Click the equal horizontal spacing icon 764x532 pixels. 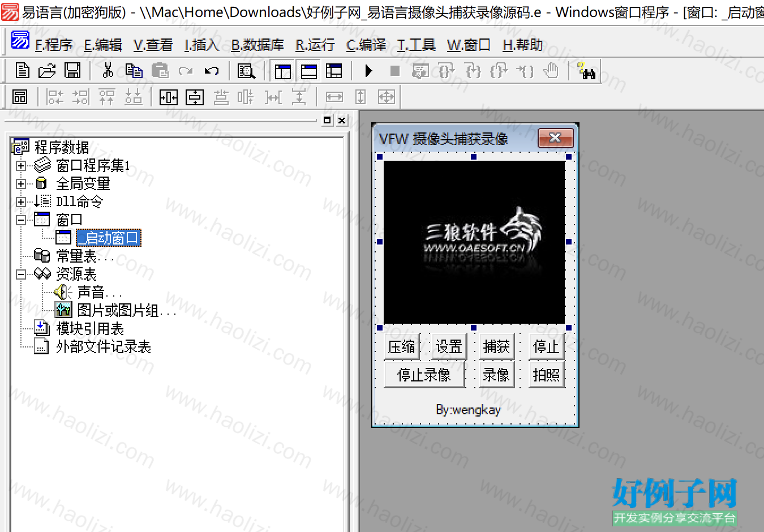click(x=273, y=97)
